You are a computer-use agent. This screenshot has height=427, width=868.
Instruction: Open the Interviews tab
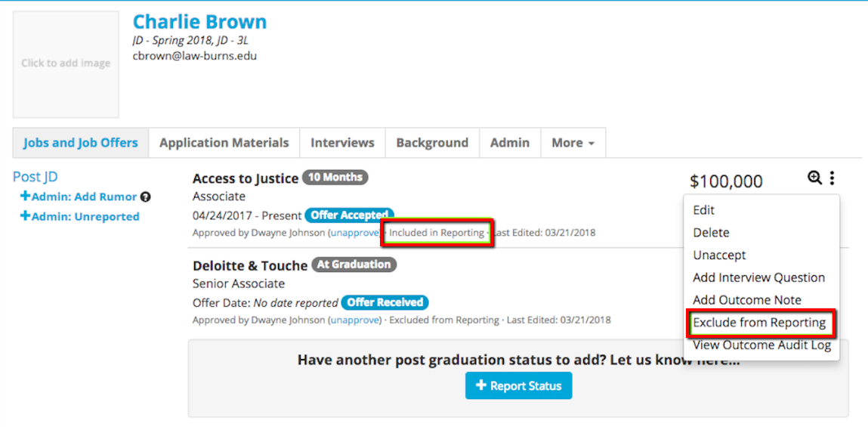[342, 143]
